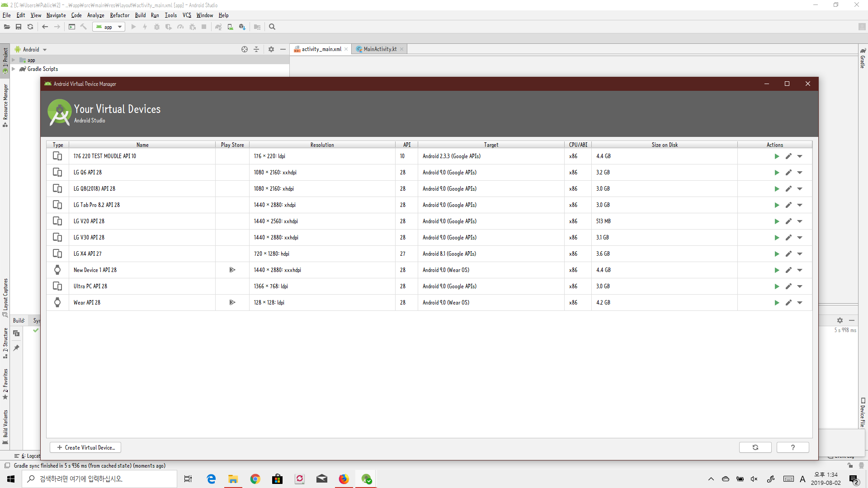Edit the Ultra PC API 28 device
Viewport: 868px width, 488px height.
click(788, 286)
